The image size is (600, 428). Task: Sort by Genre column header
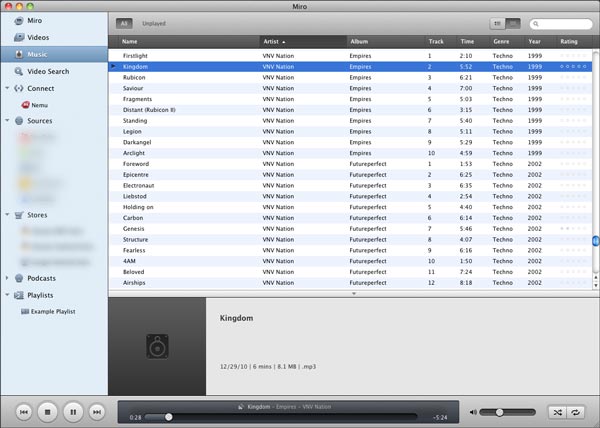[506, 41]
